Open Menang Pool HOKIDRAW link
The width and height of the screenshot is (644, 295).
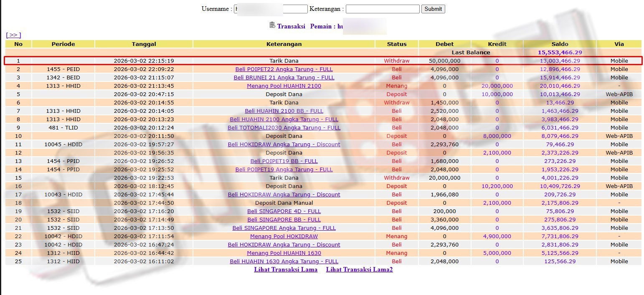click(x=284, y=237)
